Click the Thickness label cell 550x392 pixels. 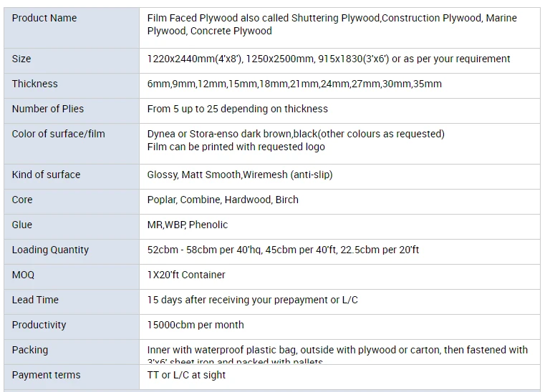point(72,86)
